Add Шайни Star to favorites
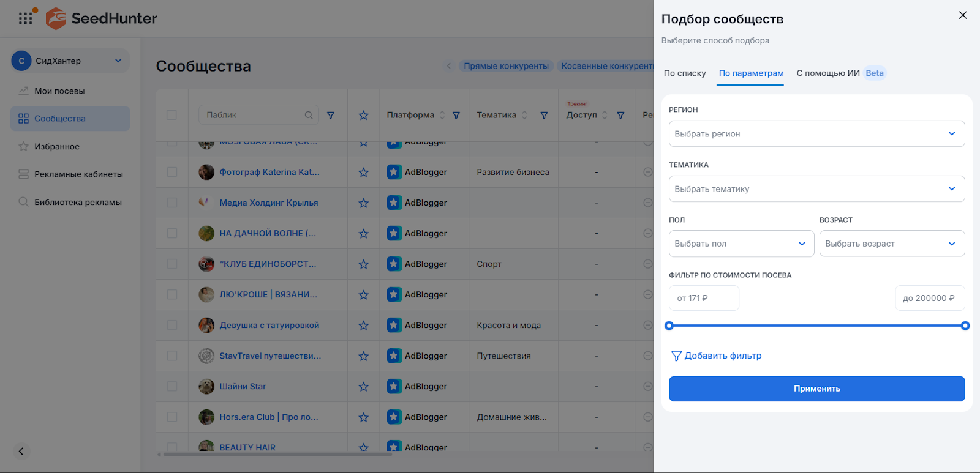Screen dimensions: 980x473 pos(363,387)
